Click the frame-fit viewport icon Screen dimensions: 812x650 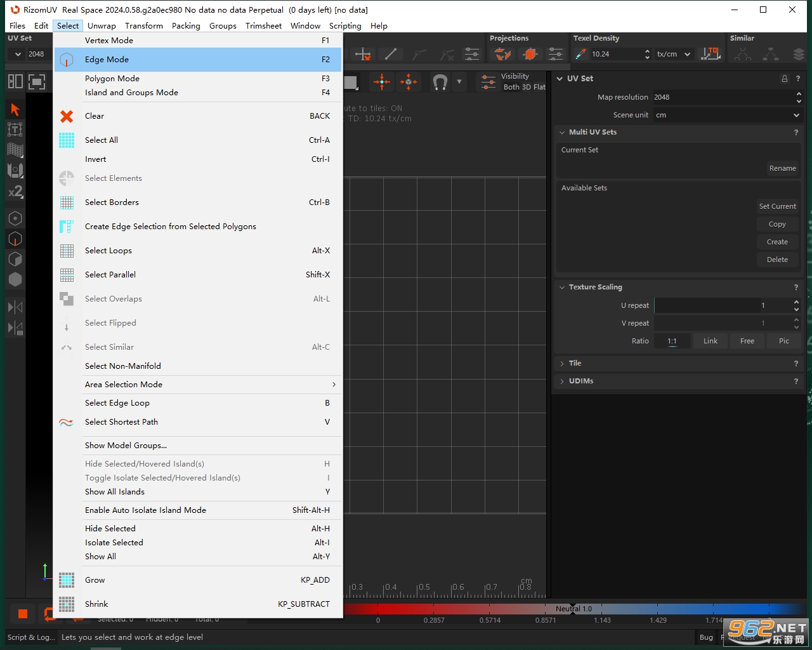coord(37,81)
